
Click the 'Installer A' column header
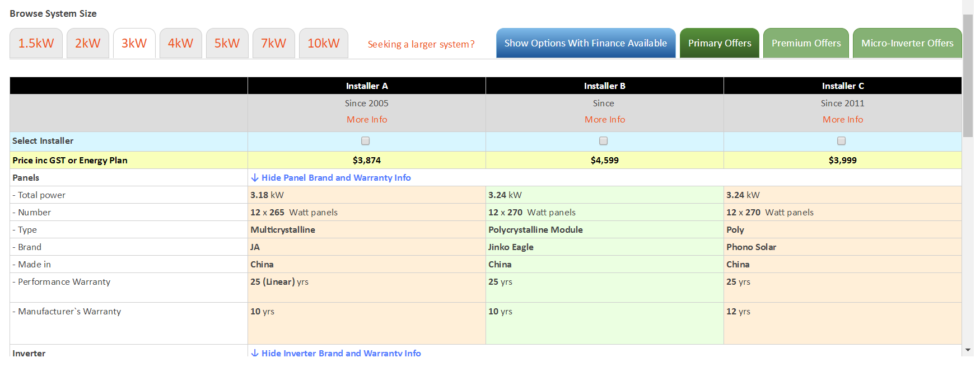[367, 86]
